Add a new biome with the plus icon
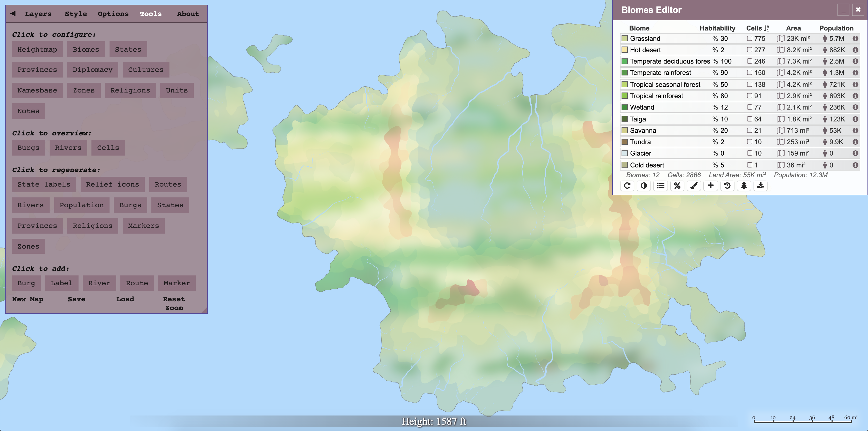 pos(710,186)
